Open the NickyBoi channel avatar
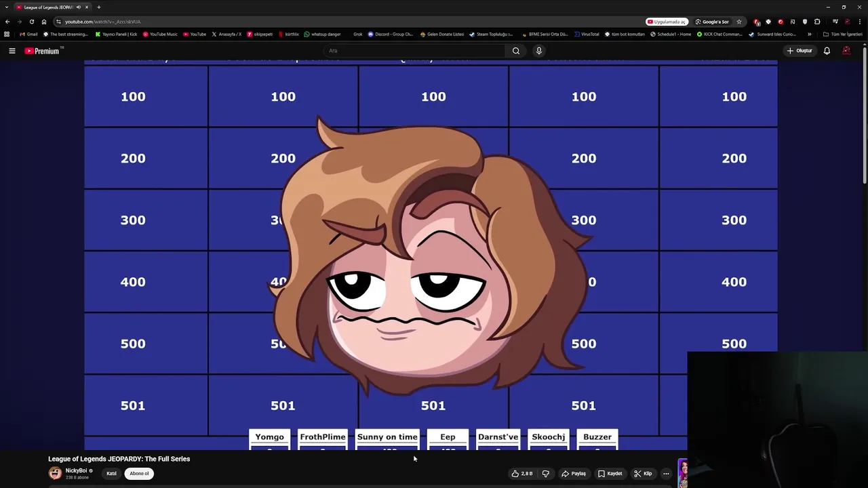 55,473
